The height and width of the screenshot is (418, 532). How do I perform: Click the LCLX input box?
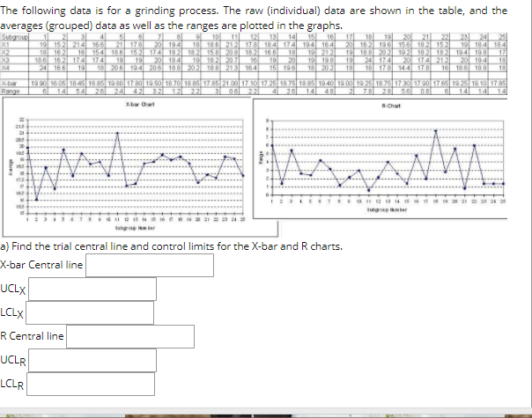pyautogui.click(x=90, y=313)
